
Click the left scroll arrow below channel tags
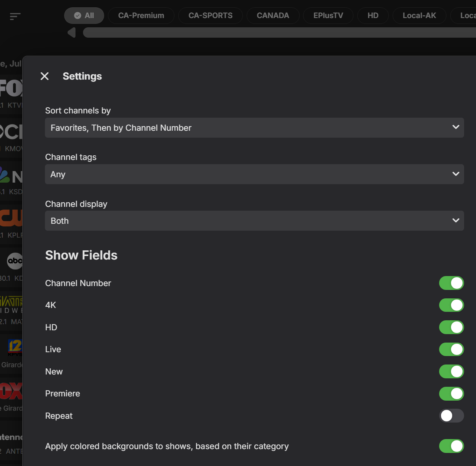point(71,33)
